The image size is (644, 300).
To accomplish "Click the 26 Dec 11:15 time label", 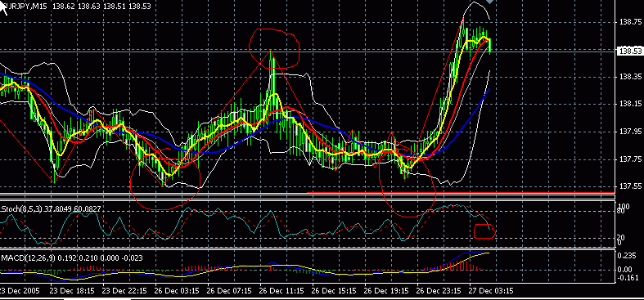I will 281,290.
